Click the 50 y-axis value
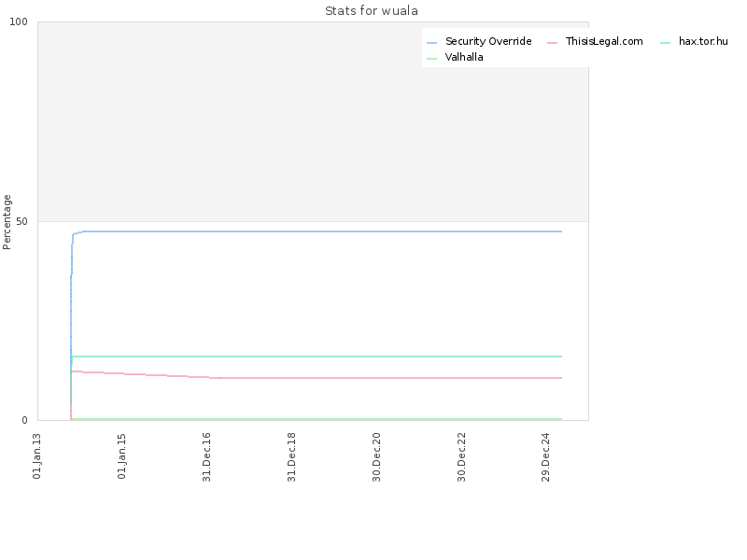Image resolution: width=747 pixels, height=560 pixels. [x=21, y=221]
